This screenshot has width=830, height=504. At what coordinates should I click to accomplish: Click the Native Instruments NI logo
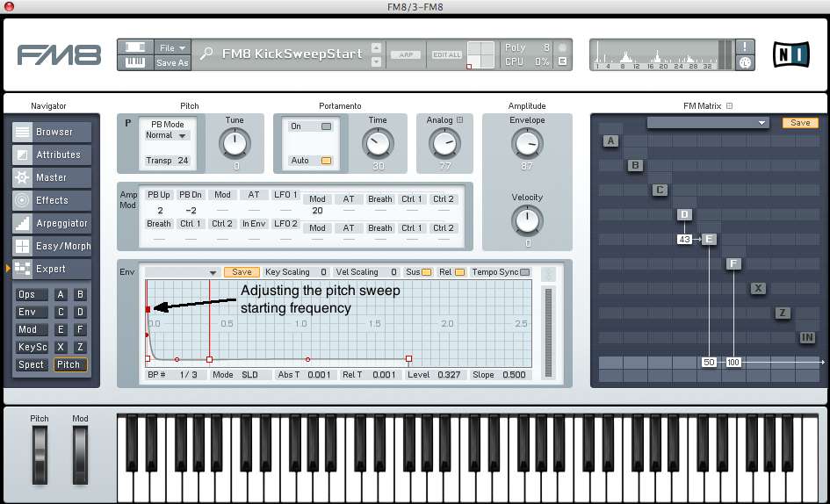pyautogui.click(x=790, y=54)
